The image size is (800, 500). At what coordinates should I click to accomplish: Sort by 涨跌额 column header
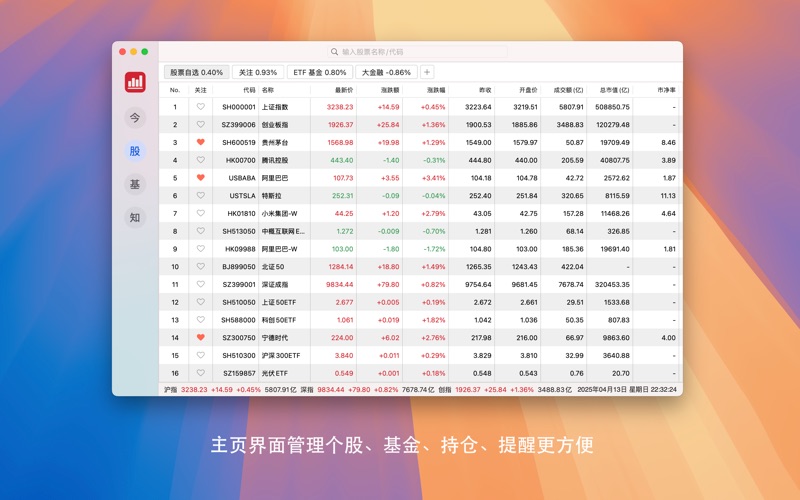click(390, 90)
